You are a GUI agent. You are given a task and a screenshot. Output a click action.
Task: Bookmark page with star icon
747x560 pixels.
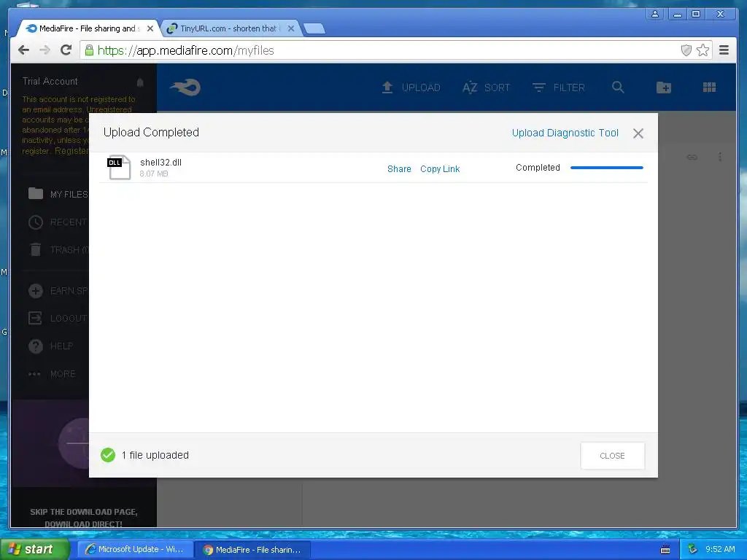[x=703, y=50]
